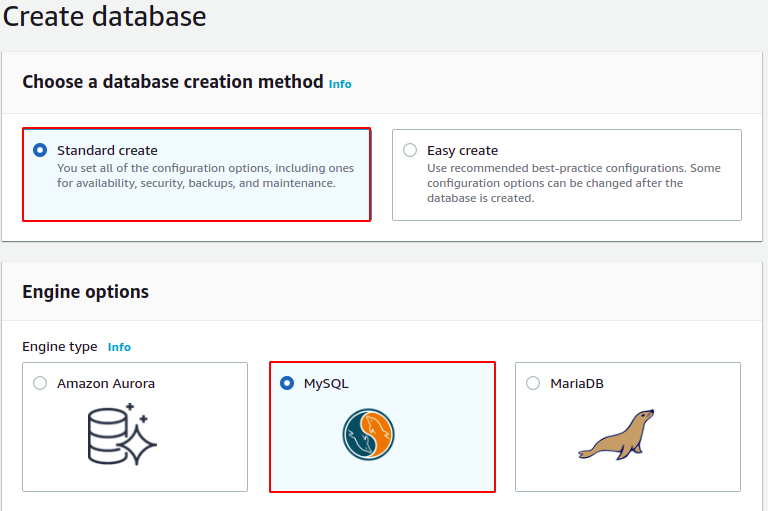
Task: Choose the MariaDB engine radio button
Action: [x=533, y=383]
